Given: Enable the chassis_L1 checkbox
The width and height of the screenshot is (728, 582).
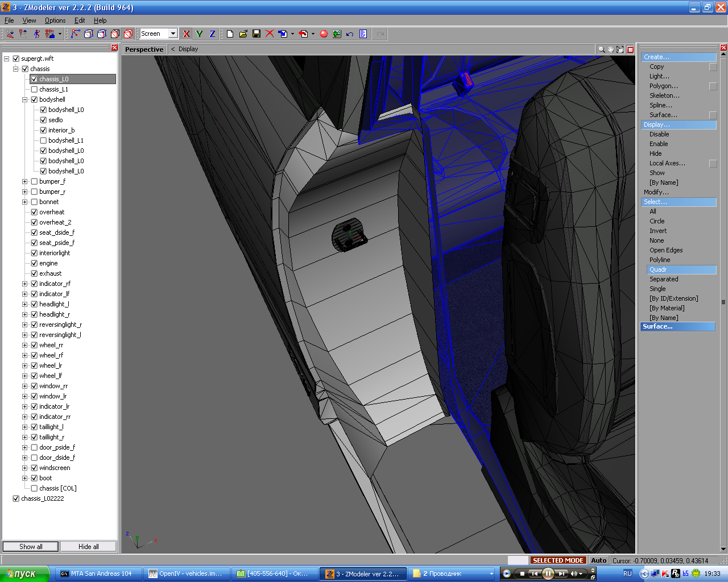Looking at the screenshot, I should pyautogui.click(x=34, y=89).
